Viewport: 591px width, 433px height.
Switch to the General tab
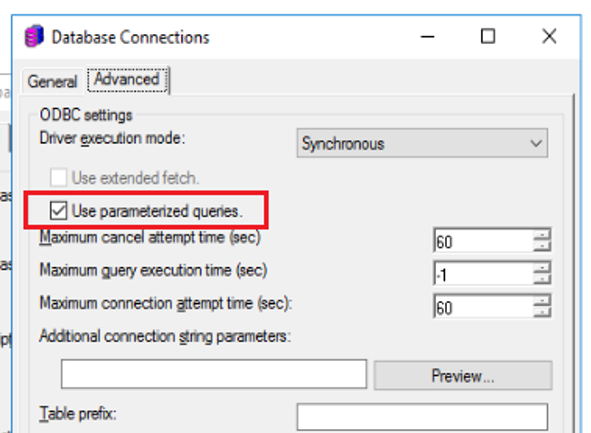(52, 81)
